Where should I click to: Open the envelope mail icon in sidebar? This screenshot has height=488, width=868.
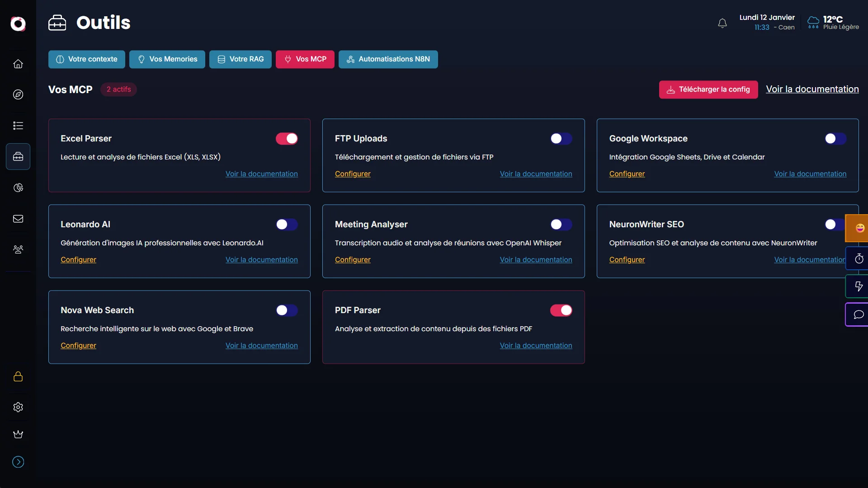coord(18,219)
